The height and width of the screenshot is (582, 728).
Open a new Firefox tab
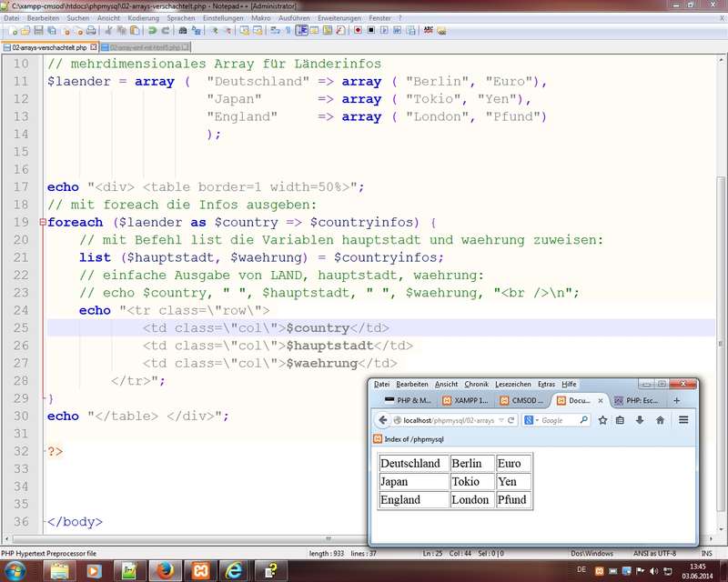pos(675,400)
